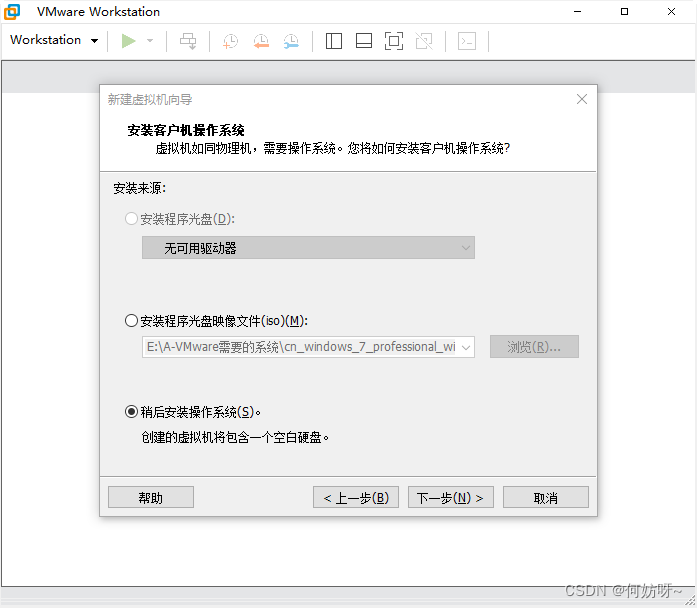
Task: Expand the power options arrow beside play
Action: tap(150, 41)
